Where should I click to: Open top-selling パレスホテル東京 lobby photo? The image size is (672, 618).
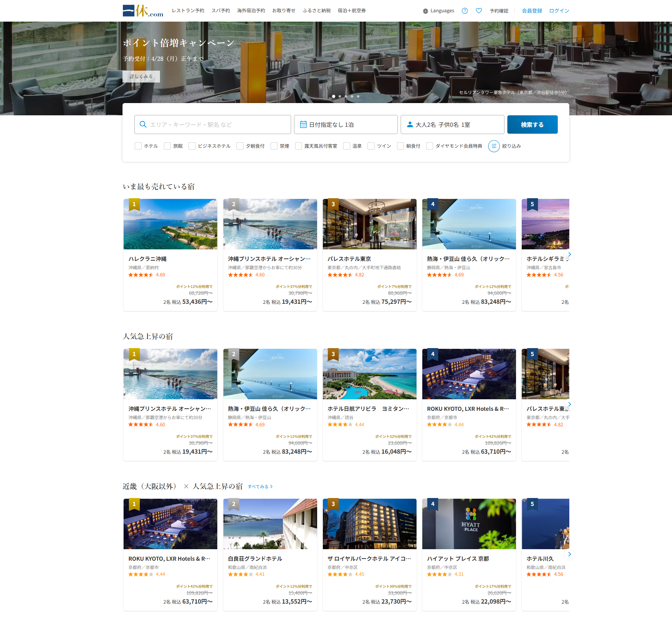tap(370, 224)
